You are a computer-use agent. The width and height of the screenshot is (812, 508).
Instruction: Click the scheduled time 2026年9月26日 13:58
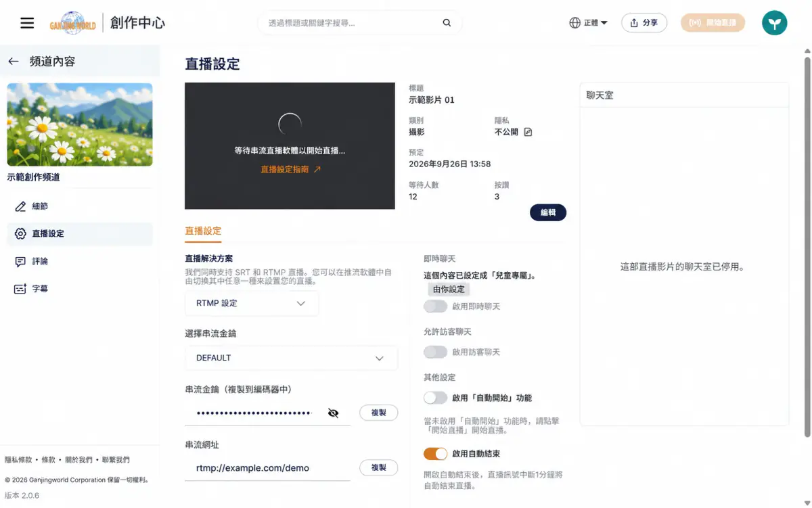point(450,164)
